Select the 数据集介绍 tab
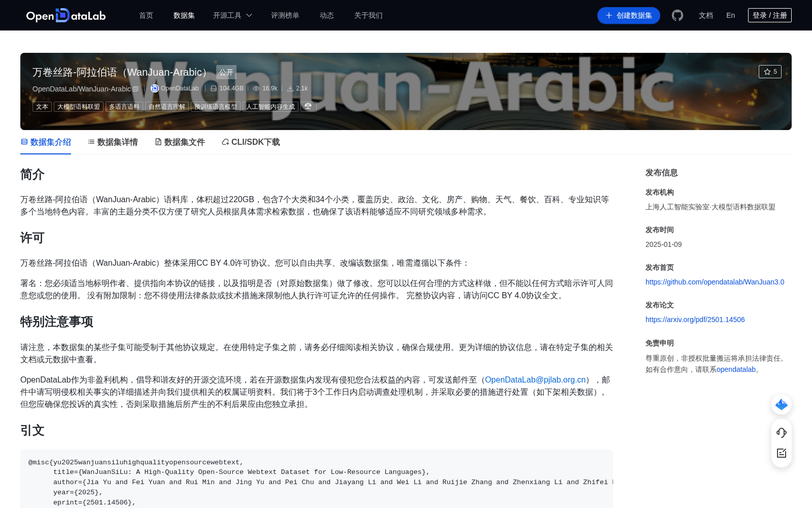 pos(46,142)
